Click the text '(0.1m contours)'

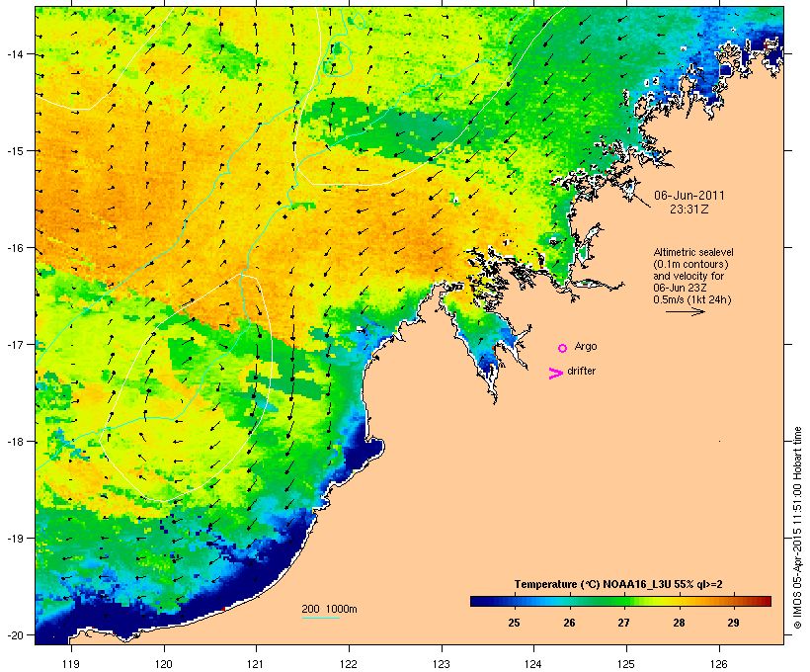[x=690, y=264]
